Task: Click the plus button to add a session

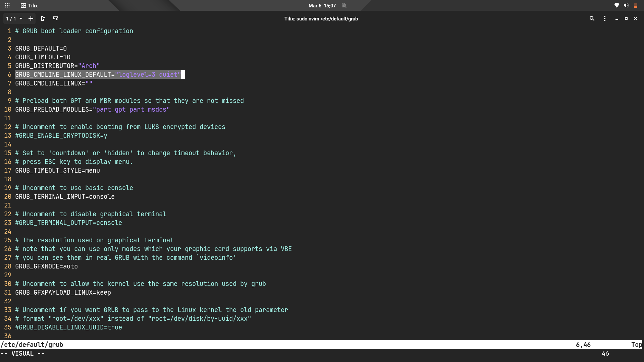Action: point(31,19)
